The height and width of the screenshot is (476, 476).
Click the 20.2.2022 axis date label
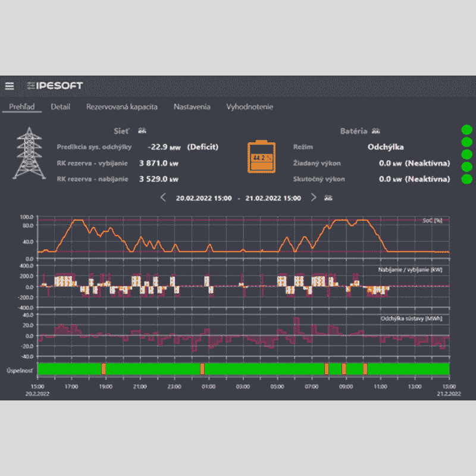pos(37,394)
